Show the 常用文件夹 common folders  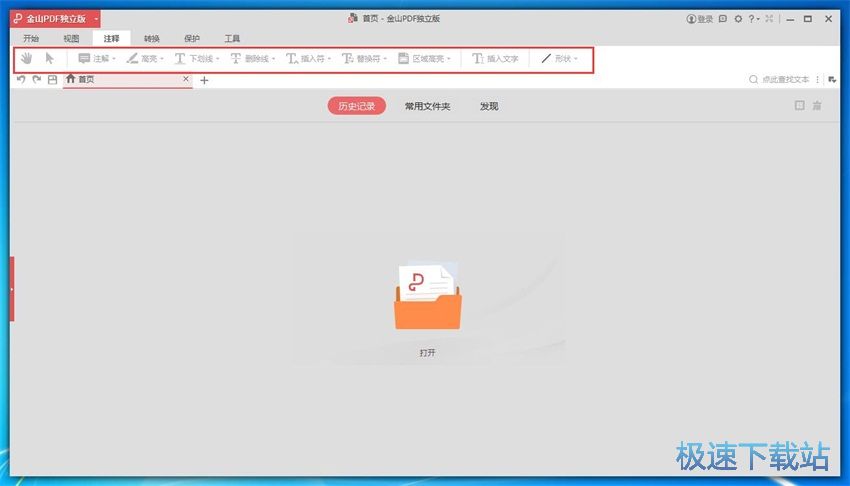[428, 106]
